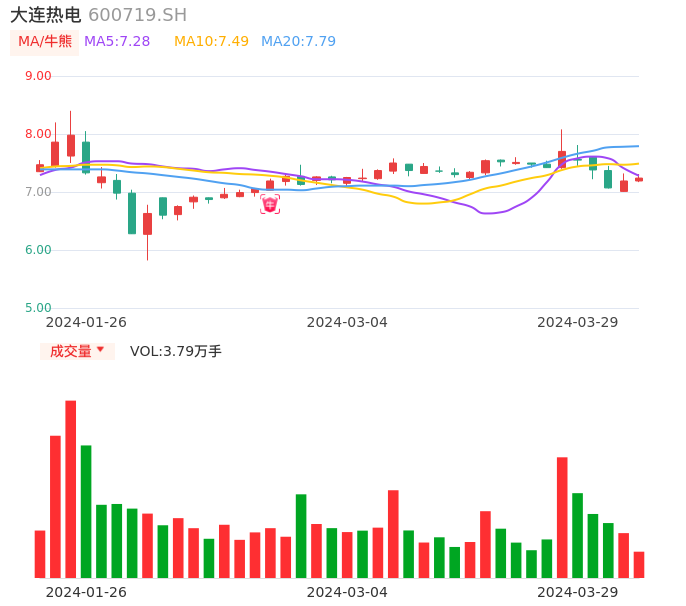This screenshot has height=606, width=686.
Task: Click the tallest red volume bar
Action: pos(71,489)
